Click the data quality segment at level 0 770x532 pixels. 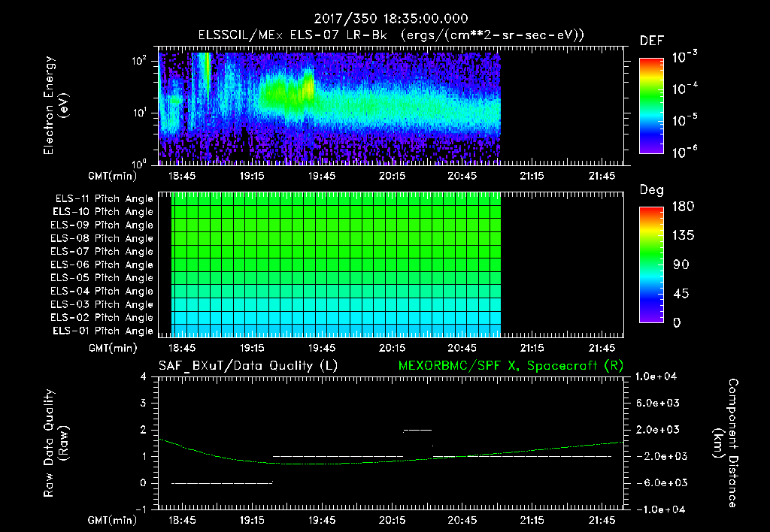point(222,483)
